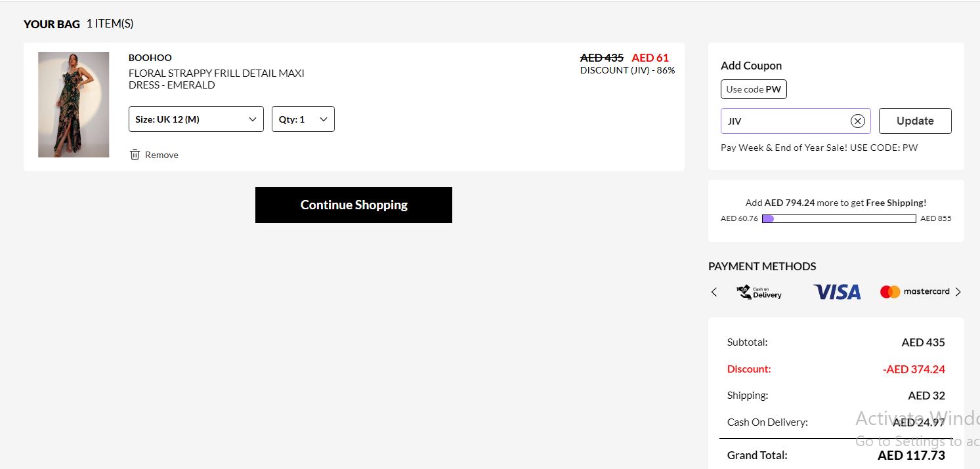Clear the coupon field using the X icon
Viewport: 980px width, 469px height.
coord(857,121)
